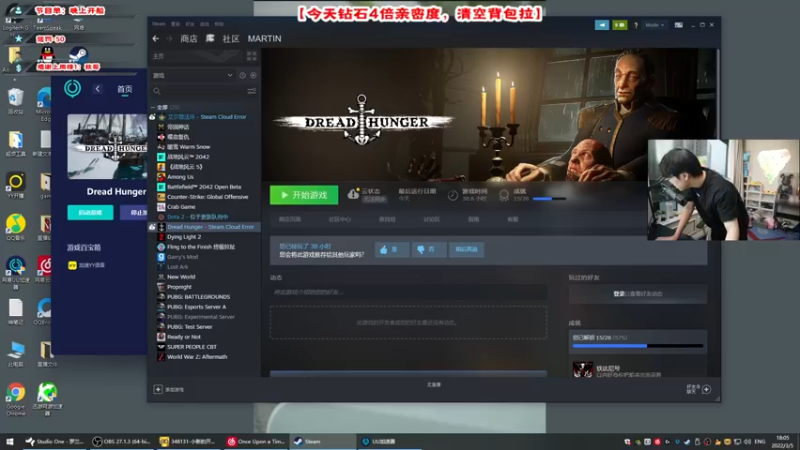
Task: Click the UU accelerator logo icon
Action: [72, 88]
